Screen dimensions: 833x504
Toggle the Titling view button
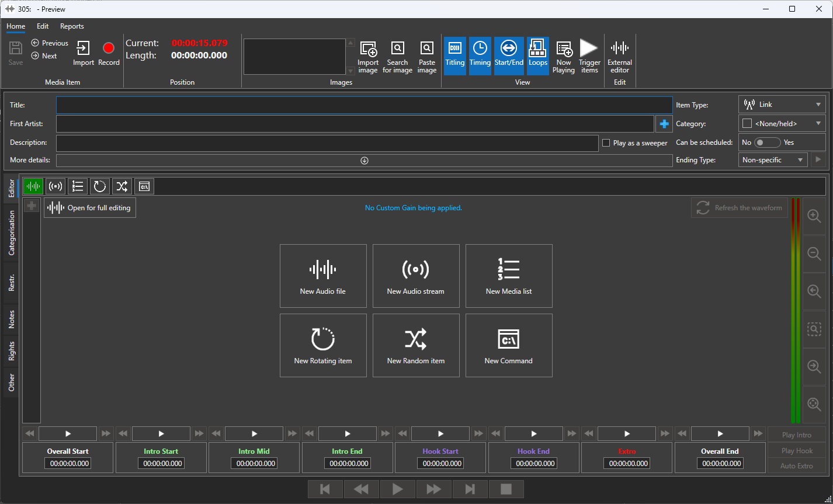[454, 57]
